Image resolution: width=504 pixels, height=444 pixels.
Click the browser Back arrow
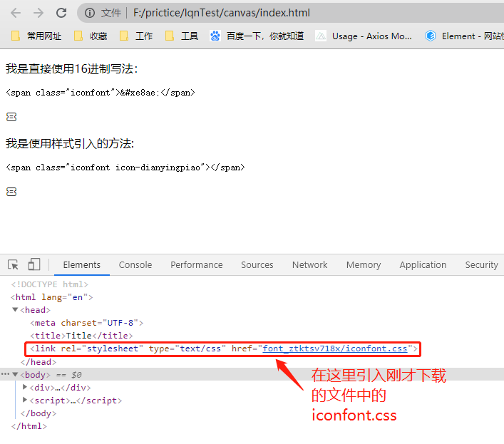tap(16, 13)
